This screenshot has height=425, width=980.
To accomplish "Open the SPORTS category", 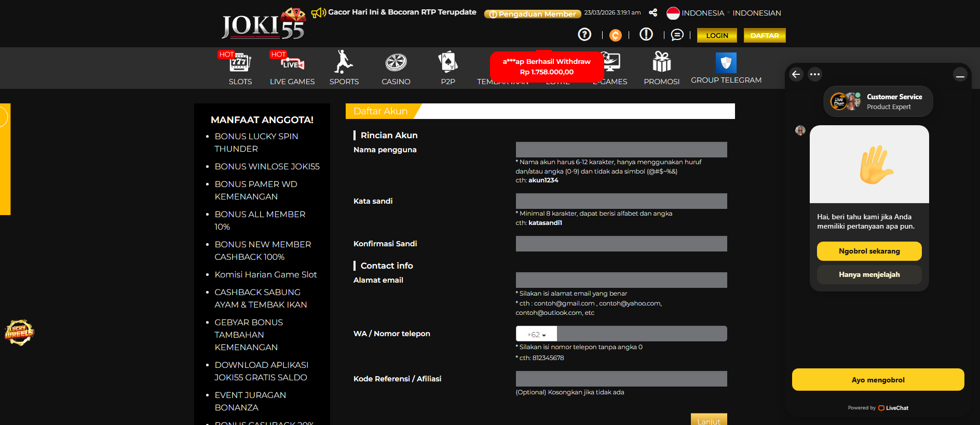I will tap(344, 69).
